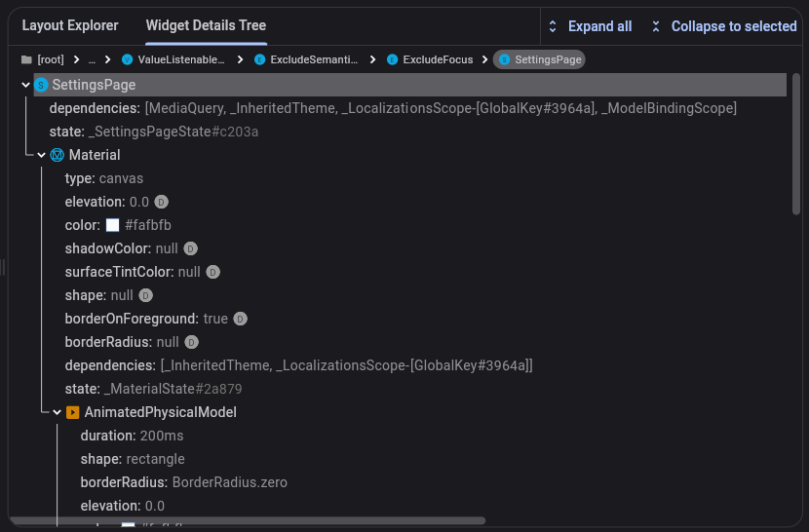Click the default-value badge beside shadowColor
Viewport: 809px width, 532px height.
point(191,248)
